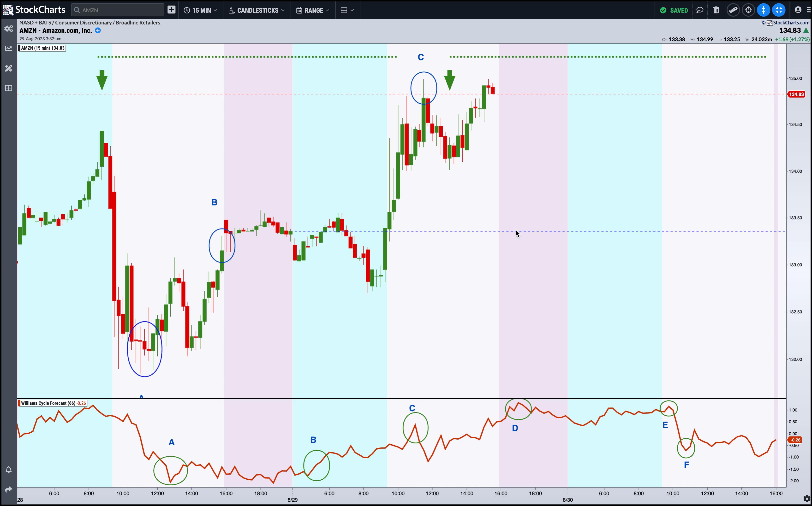Click the add new chart plus button
Screen dimensions: 812x506
coord(171,10)
